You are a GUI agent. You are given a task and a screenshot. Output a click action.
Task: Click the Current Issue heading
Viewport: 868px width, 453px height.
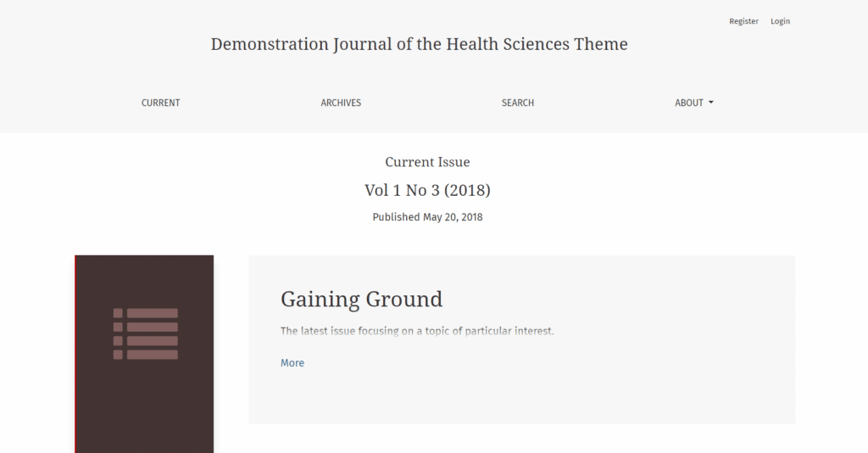pos(427,162)
